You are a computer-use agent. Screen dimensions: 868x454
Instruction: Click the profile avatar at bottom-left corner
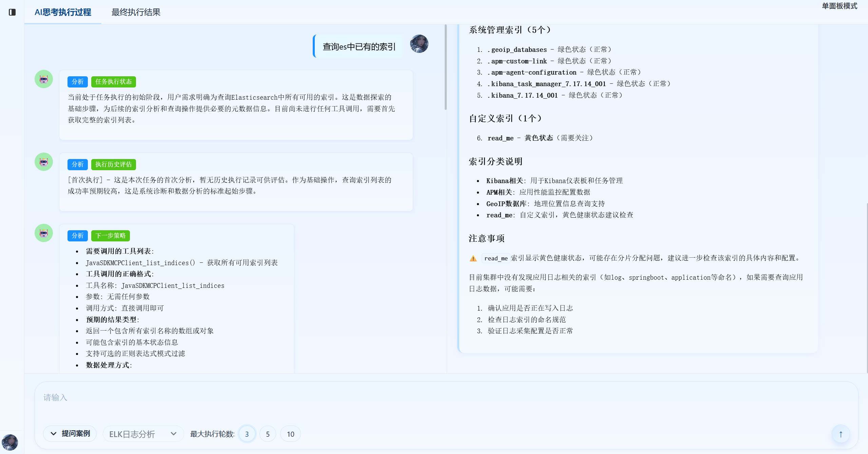10,442
